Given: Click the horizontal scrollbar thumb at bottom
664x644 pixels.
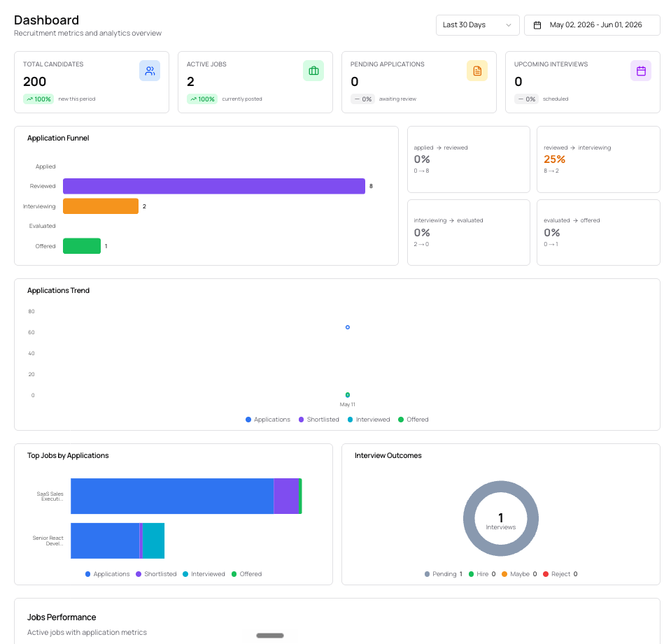Looking at the screenshot, I should pyautogui.click(x=270, y=635).
